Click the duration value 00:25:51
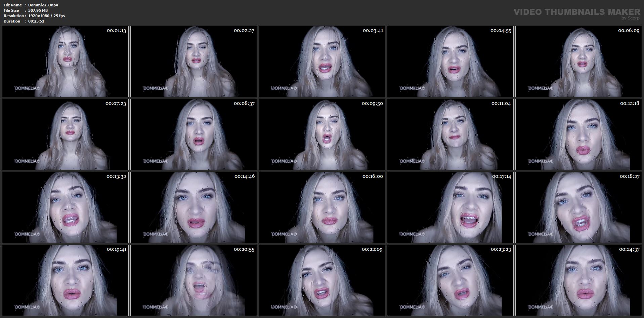The width and height of the screenshot is (644, 318). (36, 21)
